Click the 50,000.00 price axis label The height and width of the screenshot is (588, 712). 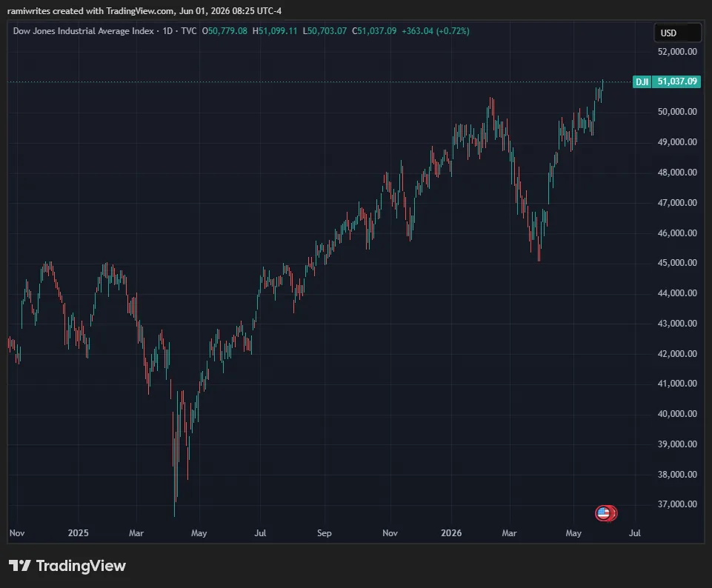[x=677, y=112]
